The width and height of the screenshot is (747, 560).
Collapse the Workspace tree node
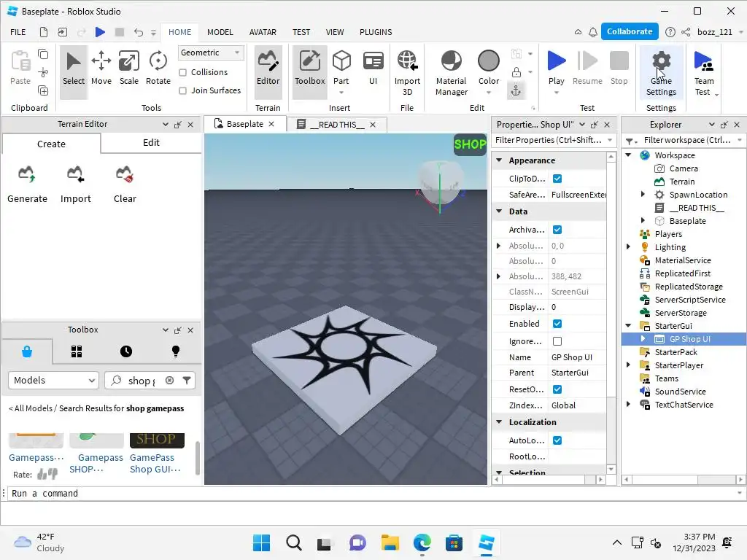[628, 155]
